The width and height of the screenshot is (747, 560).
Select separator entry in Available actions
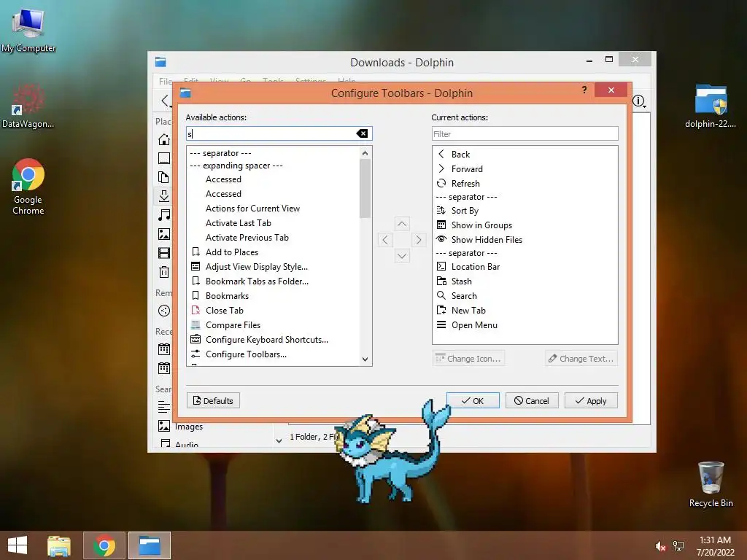[x=220, y=153]
